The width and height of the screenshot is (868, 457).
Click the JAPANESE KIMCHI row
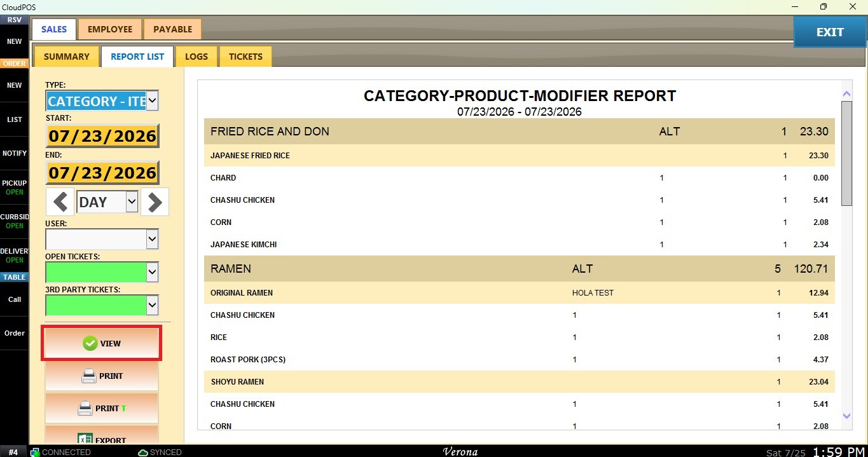pyautogui.click(x=519, y=245)
